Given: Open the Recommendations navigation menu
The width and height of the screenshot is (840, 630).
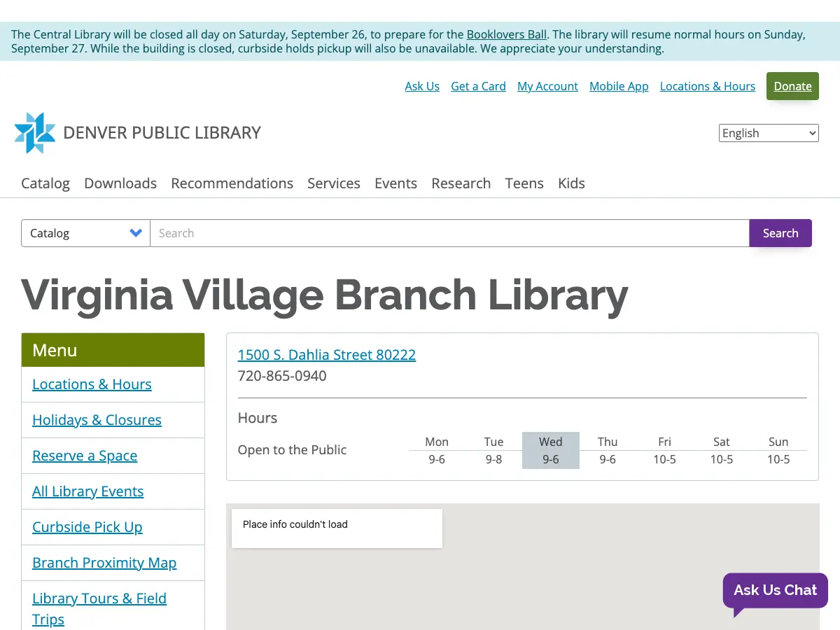Looking at the screenshot, I should [x=232, y=183].
